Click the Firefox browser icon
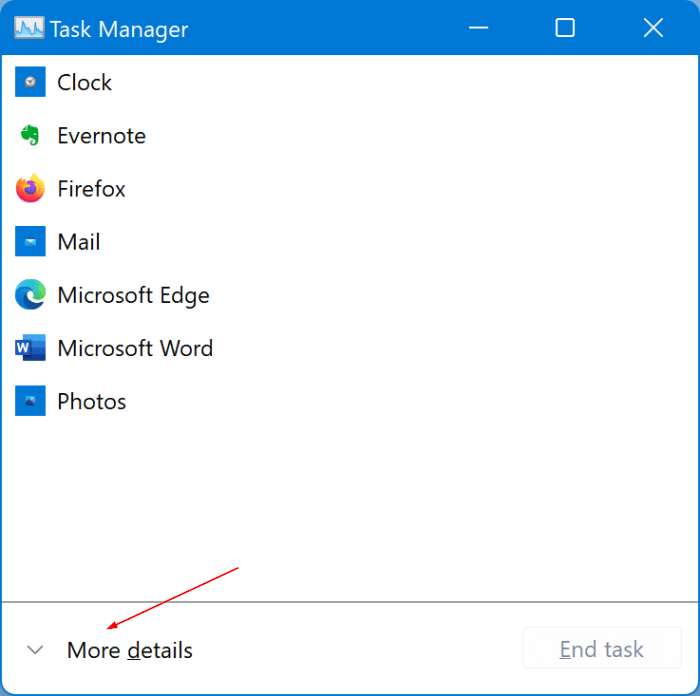700x696 pixels. click(x=30, y=188)
